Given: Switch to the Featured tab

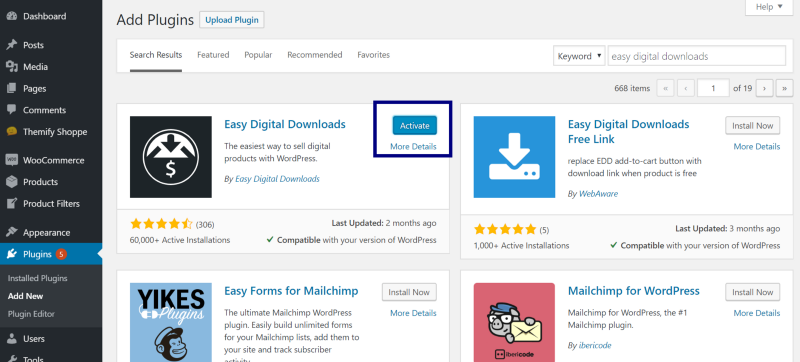Looking at the screenshot, I should 213,55.
